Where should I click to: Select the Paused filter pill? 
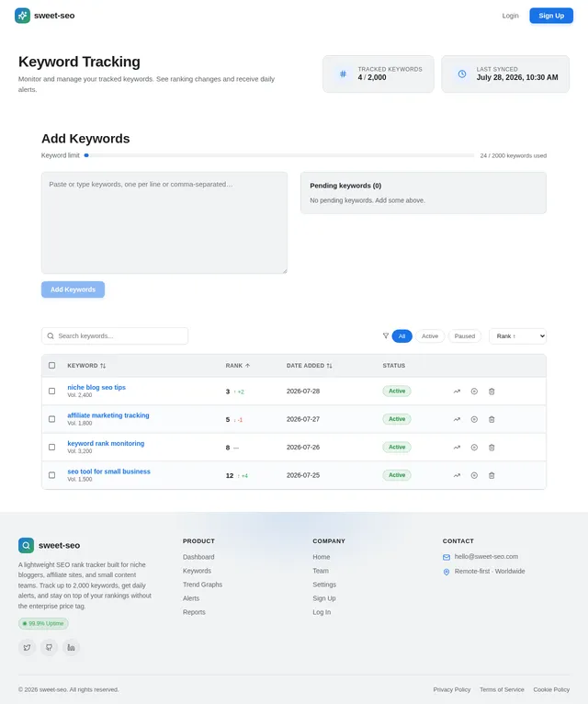pyautogui.click(x=465, y=336)
